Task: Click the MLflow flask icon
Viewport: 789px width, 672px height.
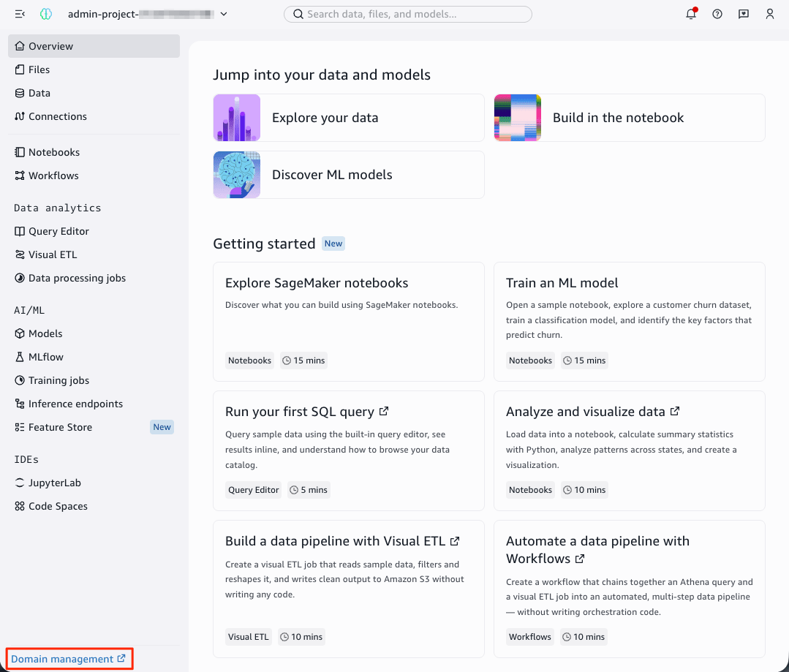Action: click(x=20, y=357)
